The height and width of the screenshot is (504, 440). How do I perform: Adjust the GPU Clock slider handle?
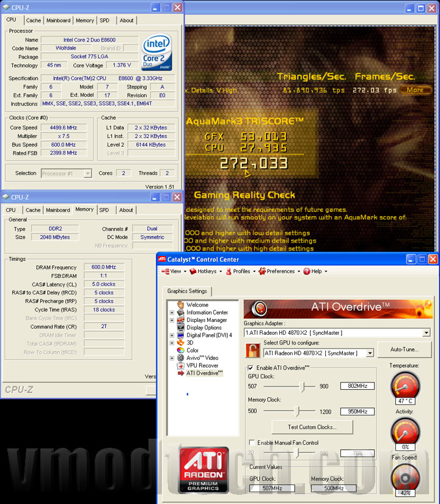point(302,386)
